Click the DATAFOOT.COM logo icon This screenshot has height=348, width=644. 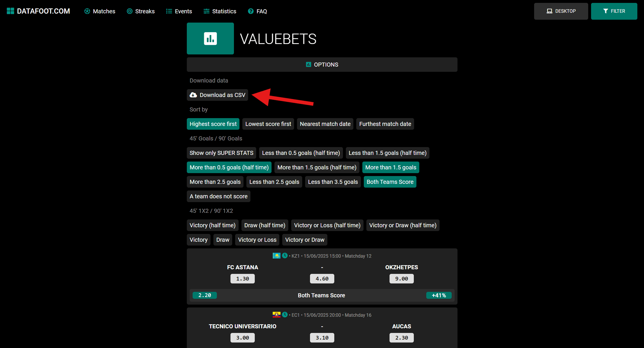click(10, 11)
